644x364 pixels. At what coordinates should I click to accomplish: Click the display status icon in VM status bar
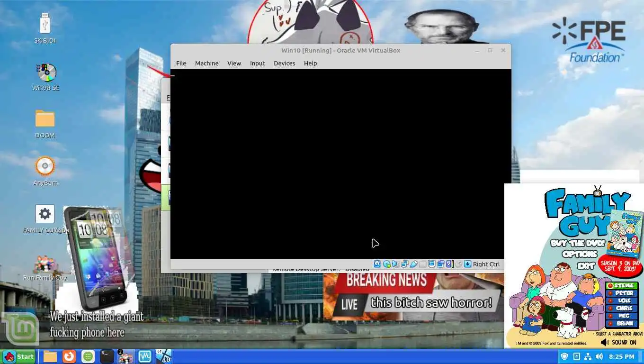tap(432, 264)
